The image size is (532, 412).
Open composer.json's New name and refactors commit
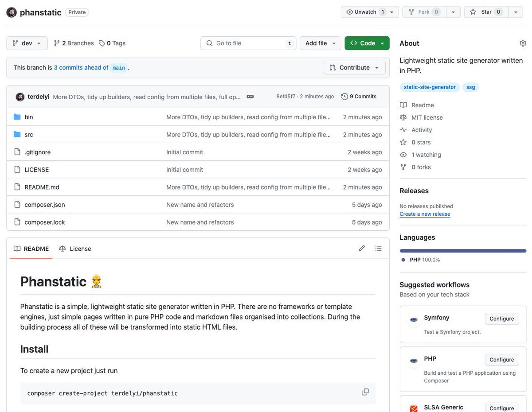tap(200, 205)
